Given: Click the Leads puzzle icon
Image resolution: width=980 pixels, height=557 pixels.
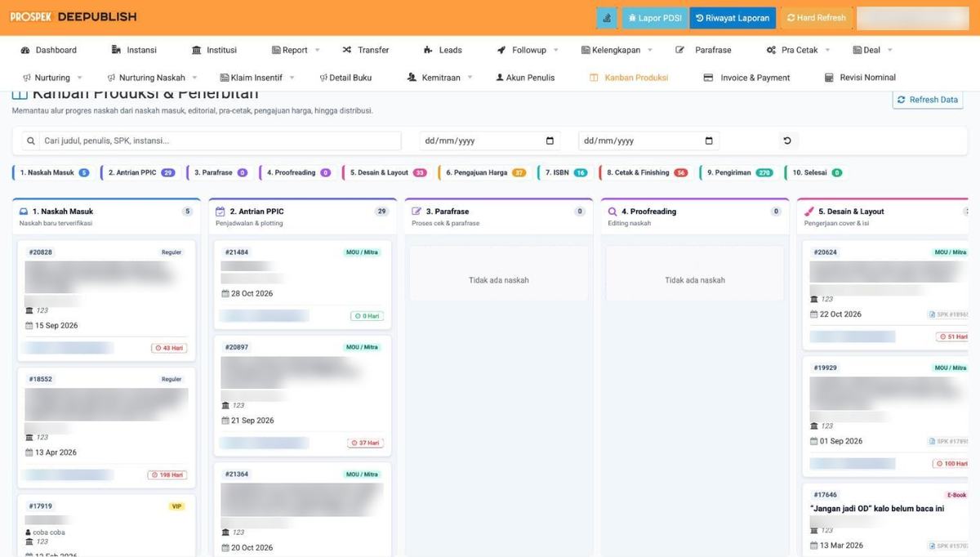Looking at the screenshot, I should pos(428,50).
